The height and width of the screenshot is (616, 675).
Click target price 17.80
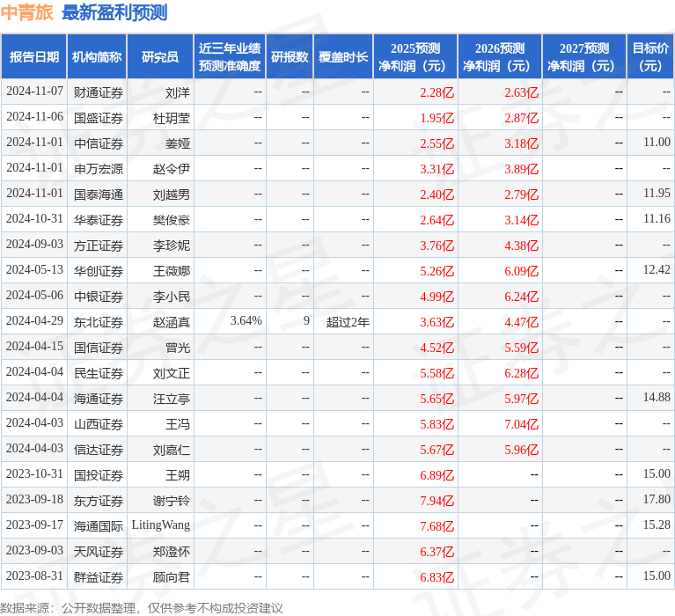657,499
